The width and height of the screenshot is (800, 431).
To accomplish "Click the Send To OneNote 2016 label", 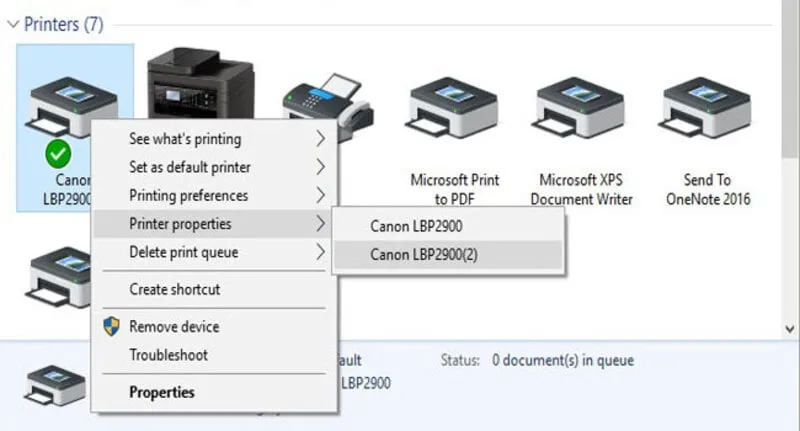I will (708, 189).
